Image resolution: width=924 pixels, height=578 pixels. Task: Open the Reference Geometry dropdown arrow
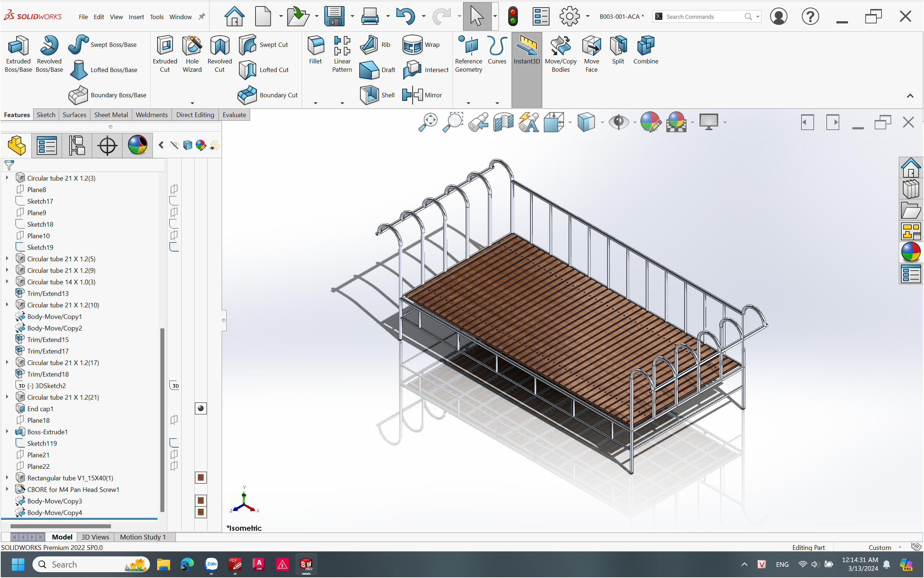468,103
